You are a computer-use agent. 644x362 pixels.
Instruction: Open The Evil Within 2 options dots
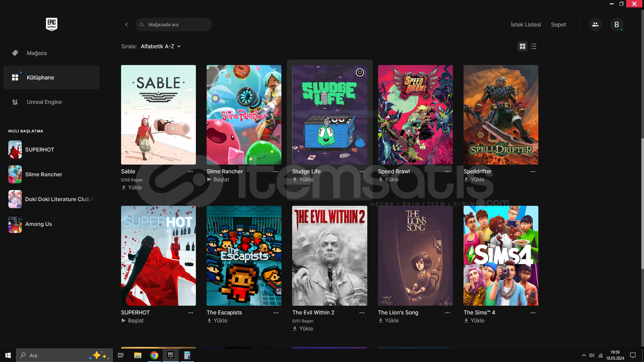pyautogui.click(x=362, y=313)
